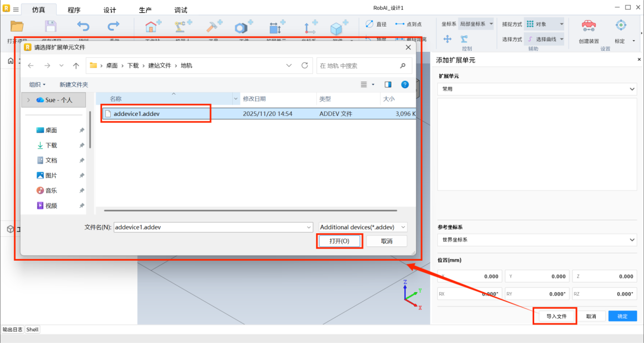Open the file type filter dropdown
644x343 pixels.
[363, 227]
